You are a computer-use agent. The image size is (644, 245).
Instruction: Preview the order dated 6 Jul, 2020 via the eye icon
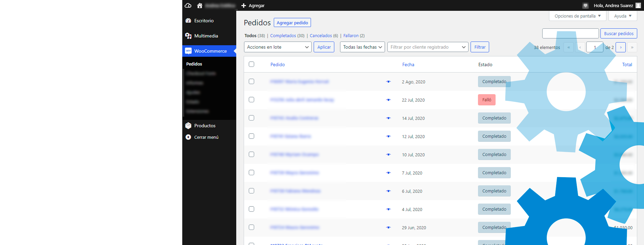pos(388,191)
